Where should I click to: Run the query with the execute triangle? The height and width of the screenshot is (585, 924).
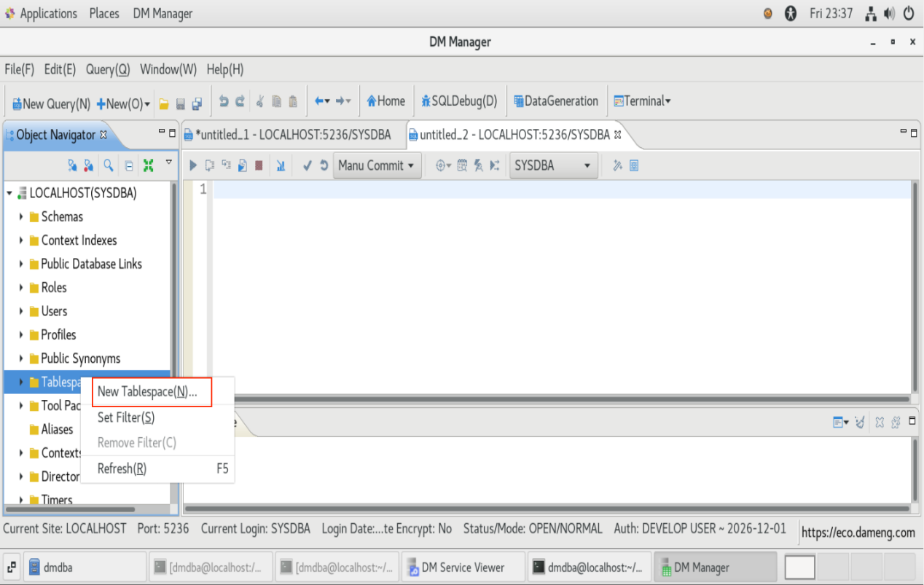point(193,165)
